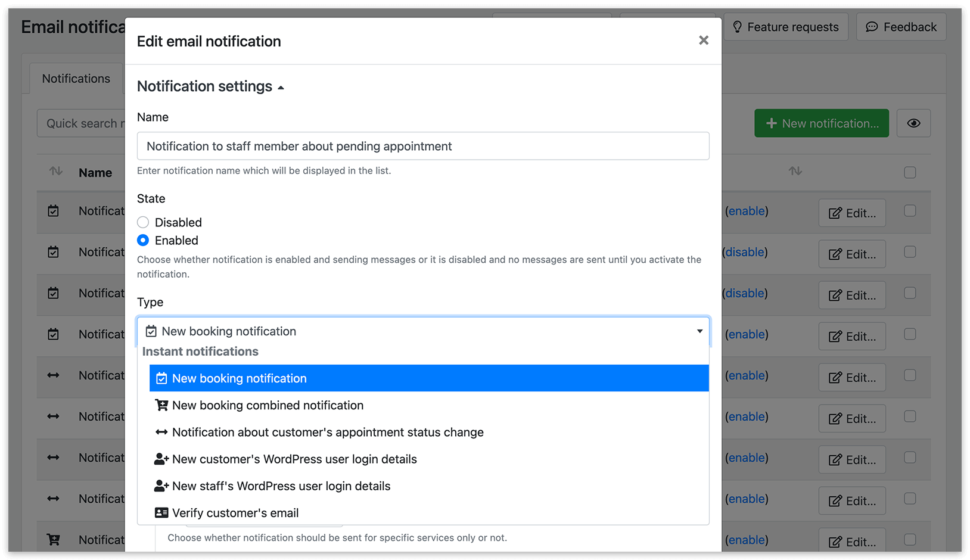Click the enable link in fourth table row

(747, 334)
